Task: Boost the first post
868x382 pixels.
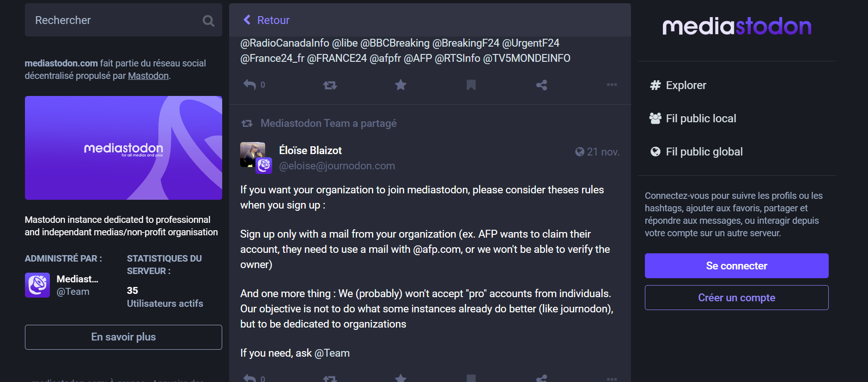Action: click(330, 85)
